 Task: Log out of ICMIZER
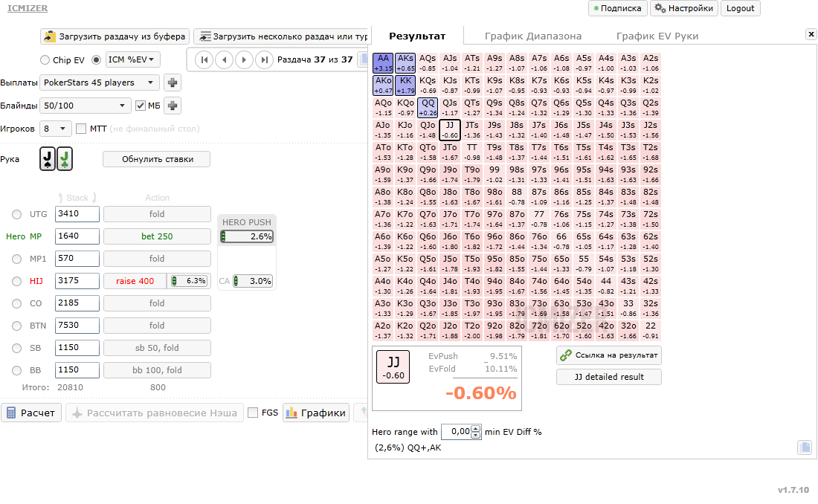(x=740, y=8)
